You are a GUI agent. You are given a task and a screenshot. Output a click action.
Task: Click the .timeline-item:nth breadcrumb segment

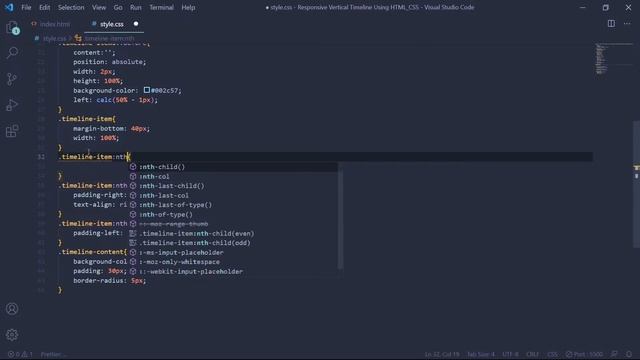point(109,38)
